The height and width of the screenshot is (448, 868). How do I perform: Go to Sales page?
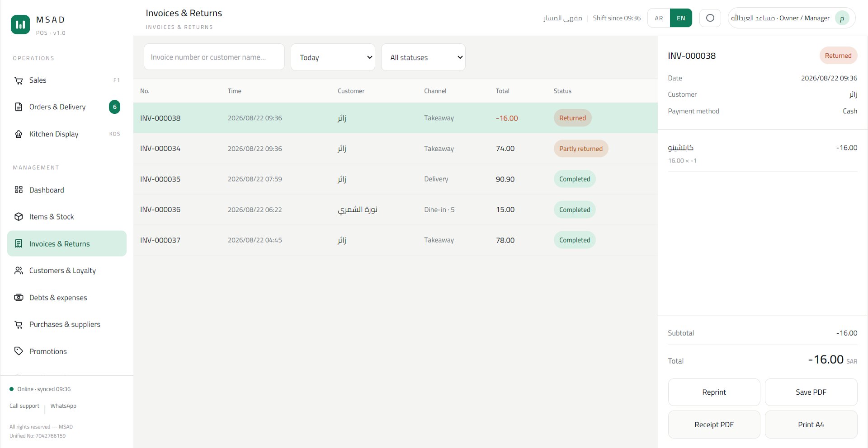point(67,80)
